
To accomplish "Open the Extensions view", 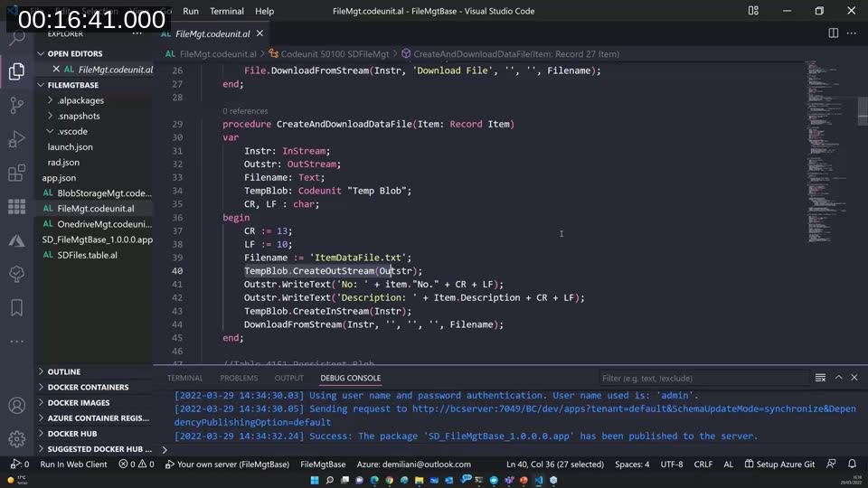I will (16, 174).
